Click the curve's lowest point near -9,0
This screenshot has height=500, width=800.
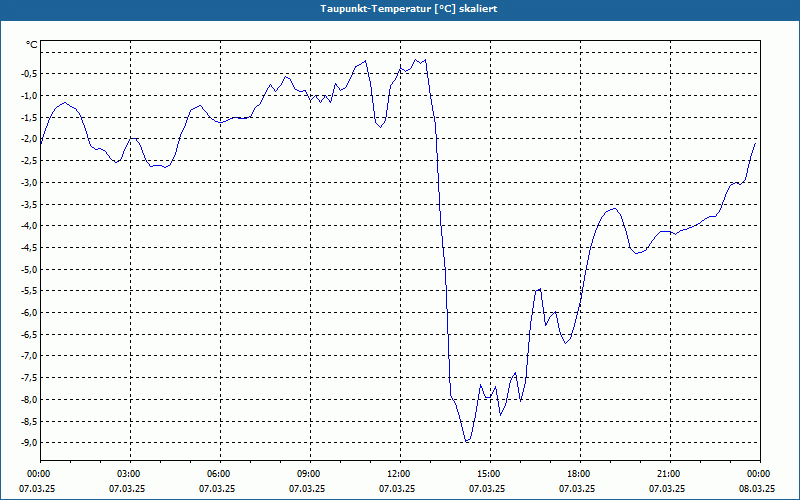click(467, 441)
